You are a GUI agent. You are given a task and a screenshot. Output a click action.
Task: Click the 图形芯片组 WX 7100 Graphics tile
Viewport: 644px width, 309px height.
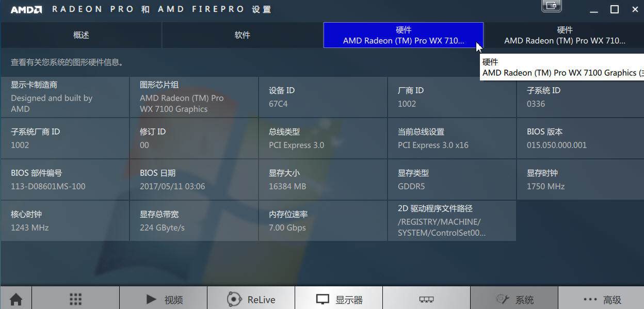pyautogui.click(x=194, y=97)
